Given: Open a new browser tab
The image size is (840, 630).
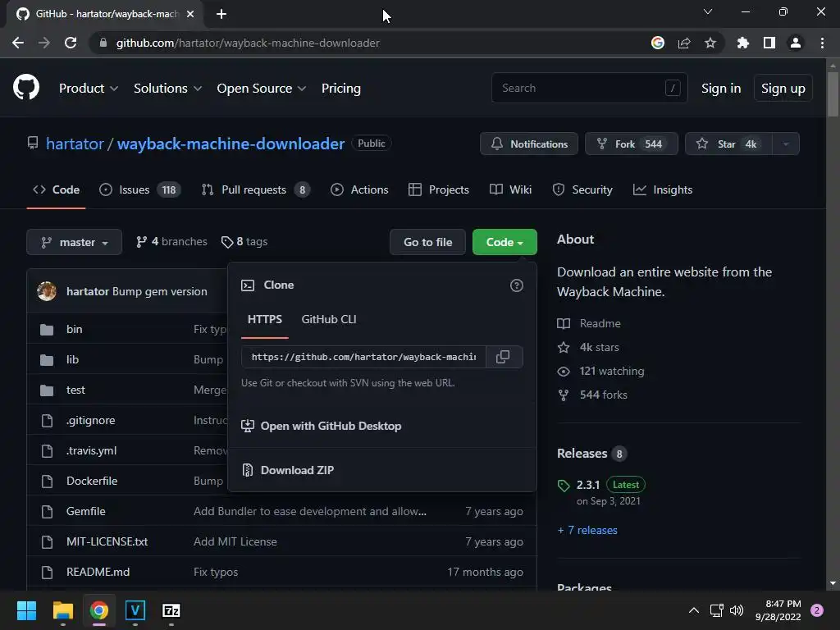Looking at the screenshot, I should pyautogui.click(x=221, y=14).
